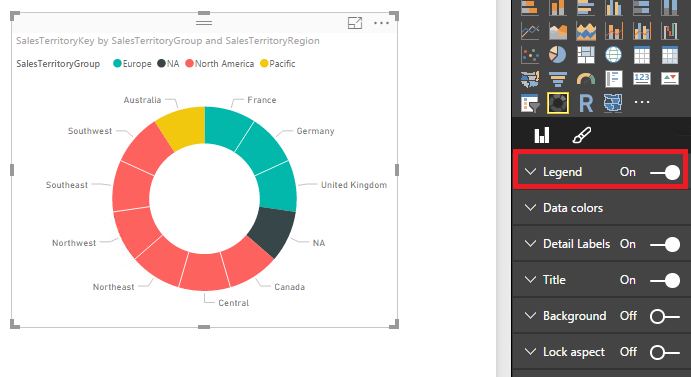Click the SalesTerritoryKey chart title text
Screen dimensions: 691x377
[x=168, y=41]
